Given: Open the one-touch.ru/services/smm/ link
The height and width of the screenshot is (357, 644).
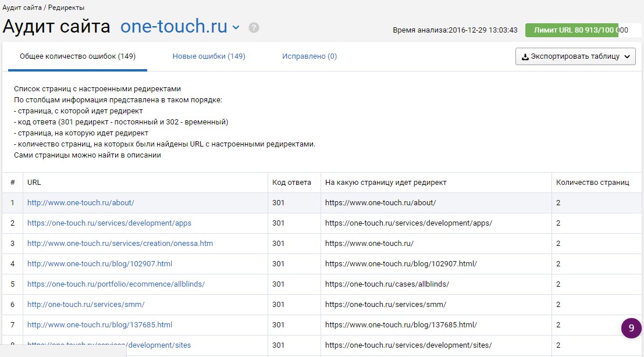Looking at the screenshot, I should (x=86, y=305).
